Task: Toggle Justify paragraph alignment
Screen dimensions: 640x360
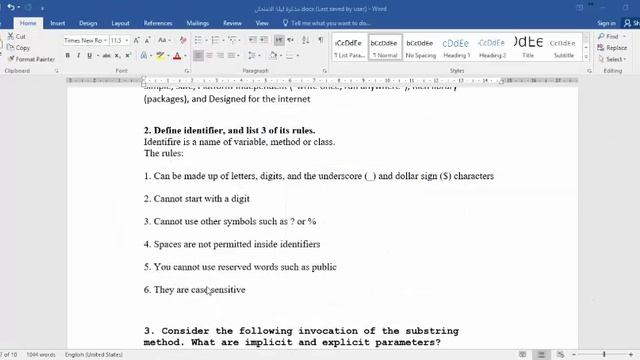Action: point(231,56)
